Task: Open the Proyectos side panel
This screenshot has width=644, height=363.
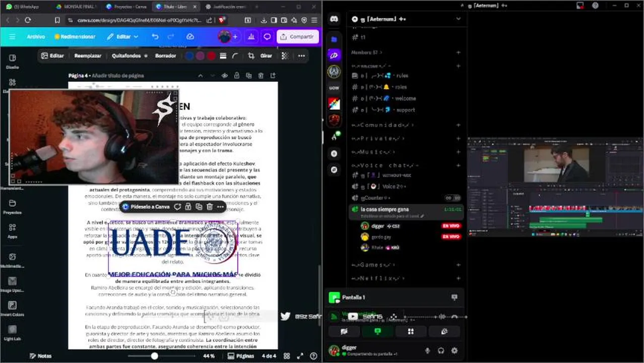Action: tap(13, 207)
